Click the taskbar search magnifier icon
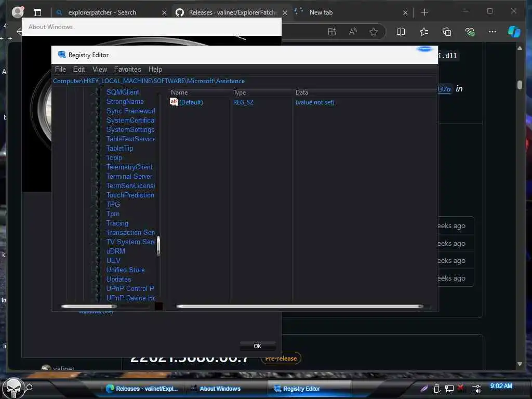The height and width of the screenshot is (399, 532). click(29, 387)
